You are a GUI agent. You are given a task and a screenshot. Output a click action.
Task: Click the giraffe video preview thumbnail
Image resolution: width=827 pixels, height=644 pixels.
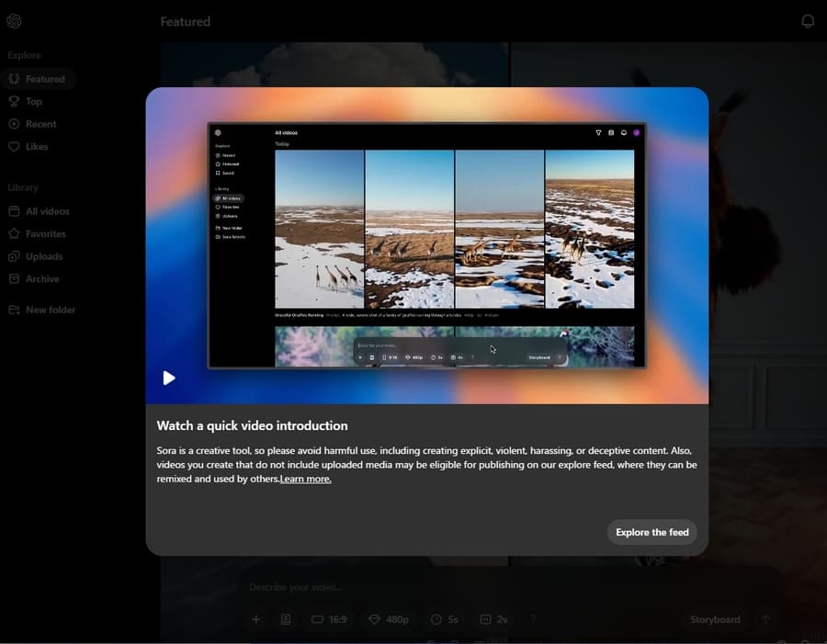pyautogui.click(x=427, y=245)
